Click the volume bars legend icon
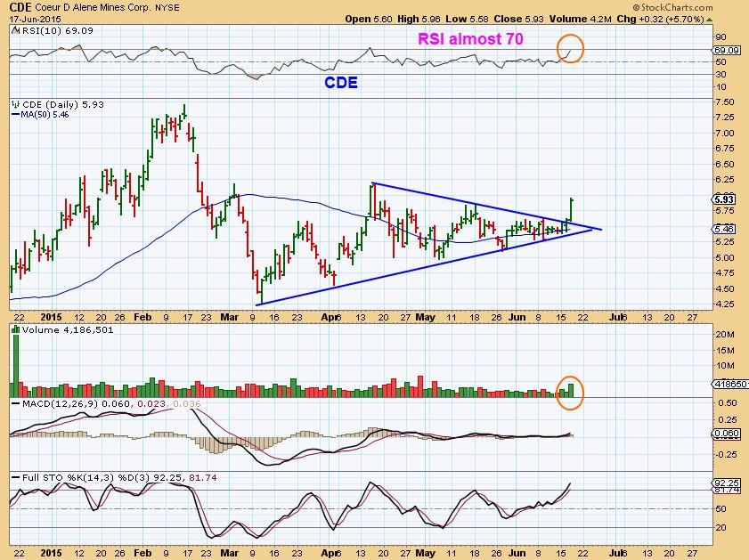 click(15, 330)
